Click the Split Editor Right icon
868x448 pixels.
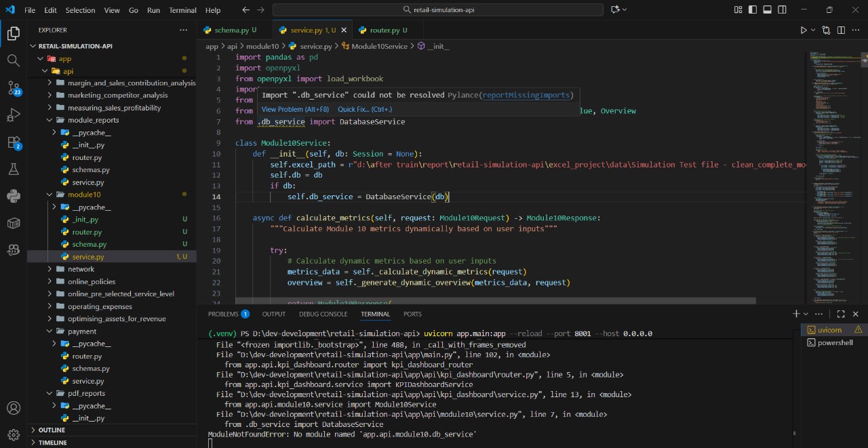click(x=841, y=30)
